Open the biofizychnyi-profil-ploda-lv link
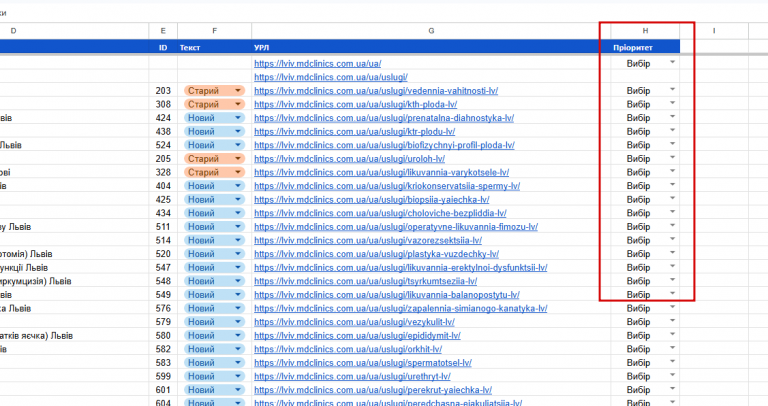The width and height of the screenshot is (768, 406). 384,145
